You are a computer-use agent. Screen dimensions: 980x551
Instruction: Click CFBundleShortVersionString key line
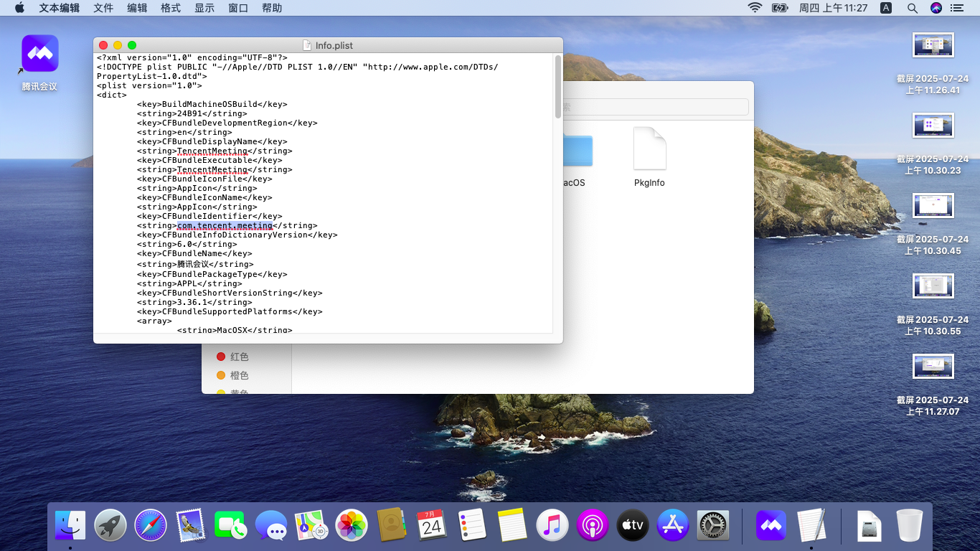[x=230, y=293]
